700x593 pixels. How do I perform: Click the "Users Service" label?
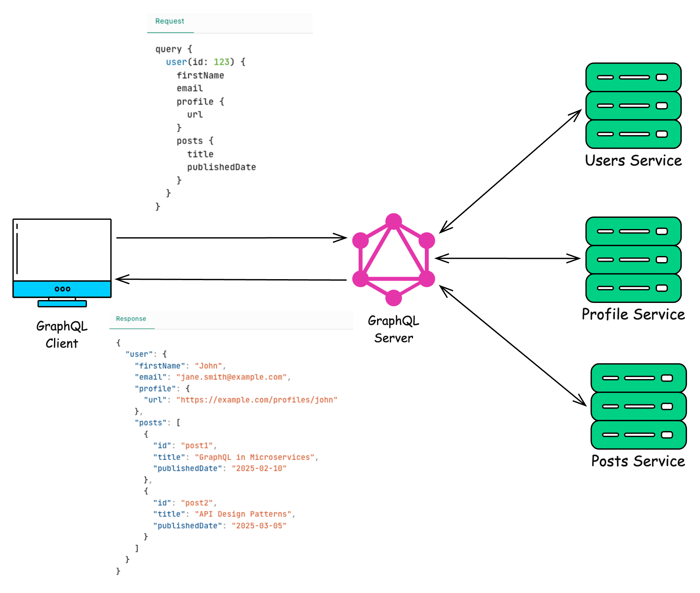633,160
